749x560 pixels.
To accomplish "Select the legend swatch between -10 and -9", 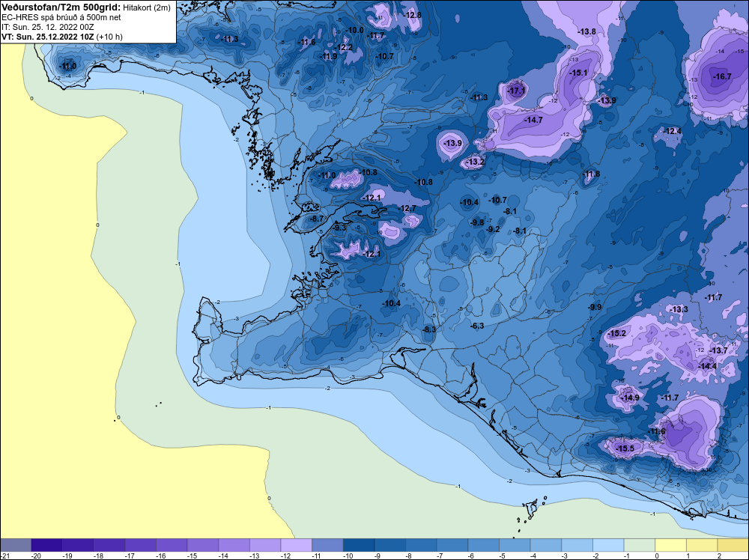I will coord(359,545).
